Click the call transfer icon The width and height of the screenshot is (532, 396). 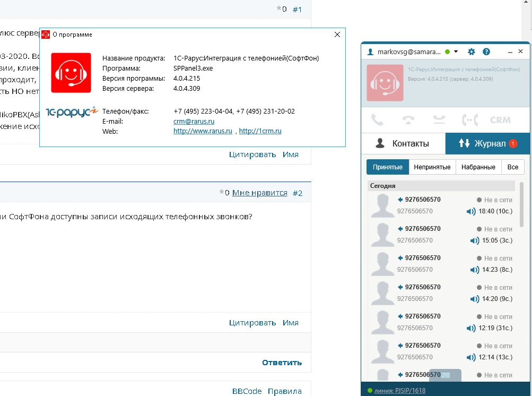[x=470, y=120]
